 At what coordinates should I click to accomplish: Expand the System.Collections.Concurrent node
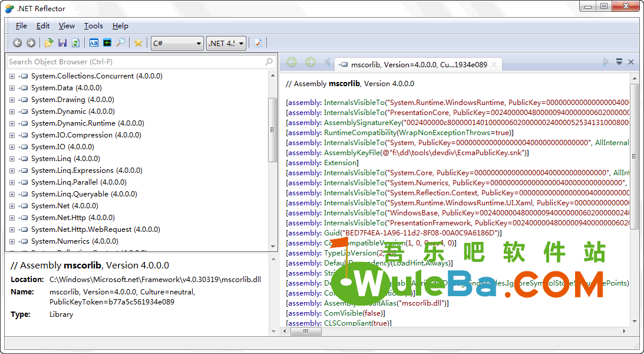point(12,76)
